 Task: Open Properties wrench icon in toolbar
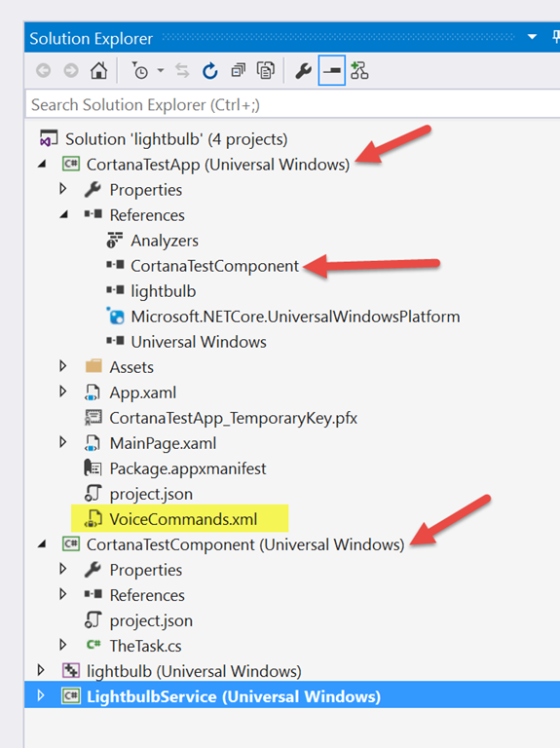point(303,70)
